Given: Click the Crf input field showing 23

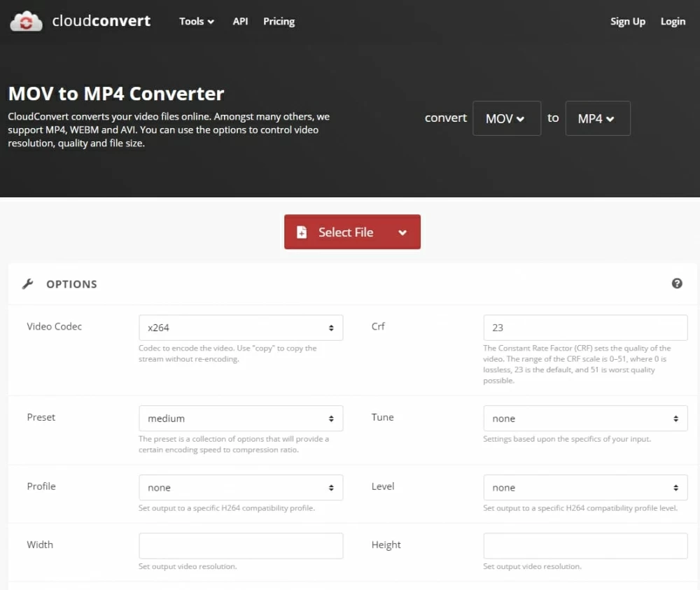Looking at the screenshot, I should (585, 328).
